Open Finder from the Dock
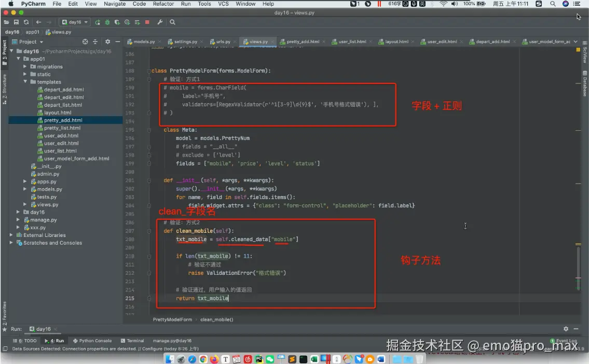The height and width of the screenshot is (364, 589). point(170,359)
